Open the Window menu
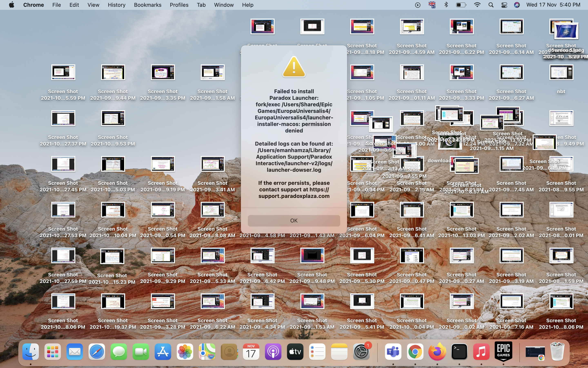Viewport: 588px width, 368px height. point(224,5)
